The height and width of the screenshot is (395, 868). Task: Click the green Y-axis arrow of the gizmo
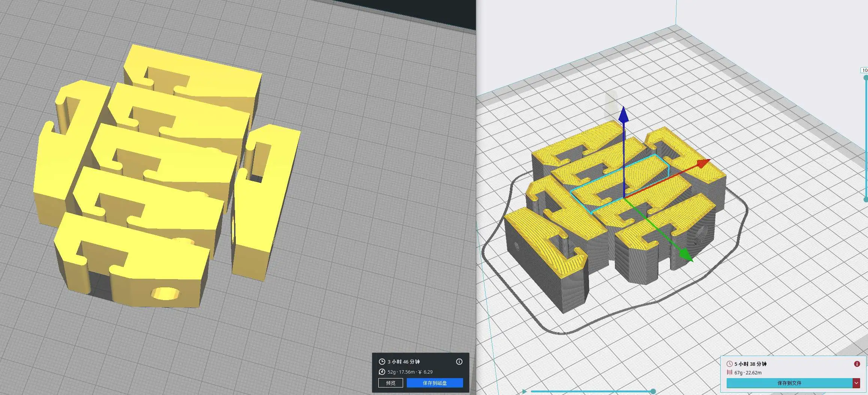(686, 254)
